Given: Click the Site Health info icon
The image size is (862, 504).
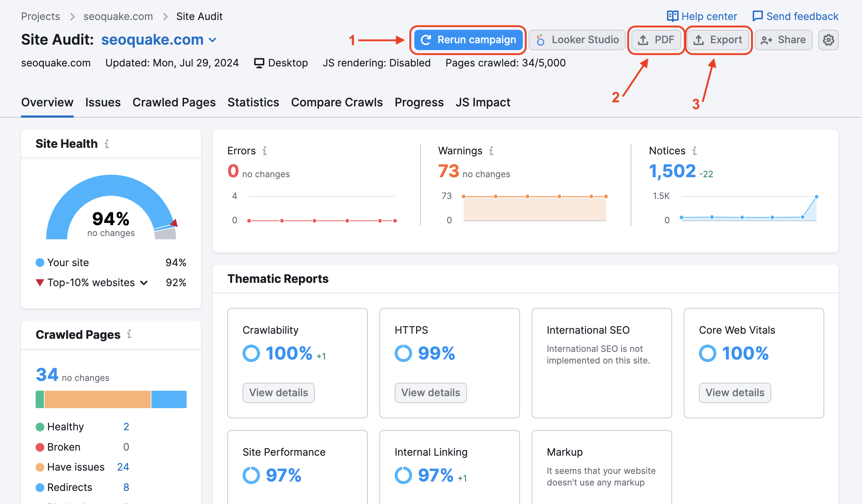Looking at the screenshot, I should tap(107, 144).
